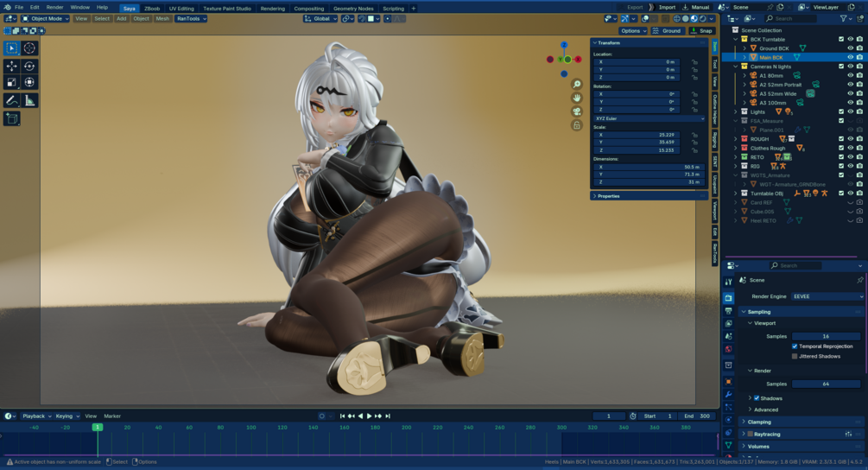Adjust the Render Samples 64 slider
This screenshot has width=868, height=470.
pyautogui.click(x=826, y=384)
